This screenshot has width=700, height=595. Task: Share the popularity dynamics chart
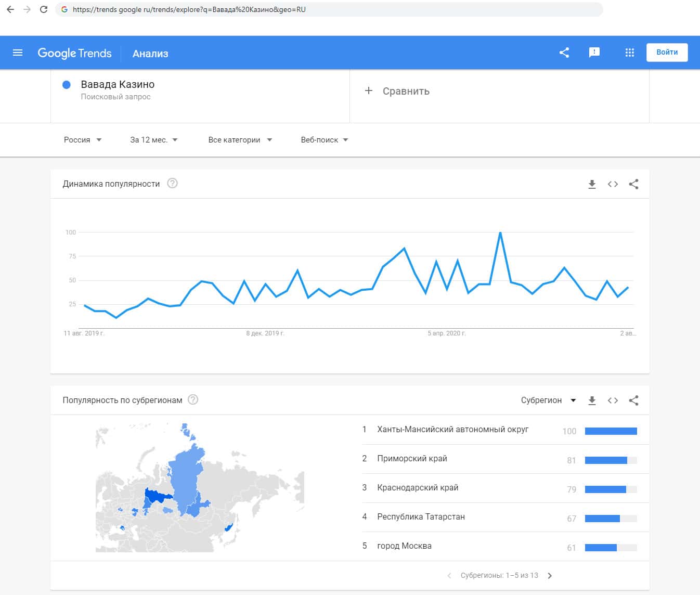[x=633, y=184]
